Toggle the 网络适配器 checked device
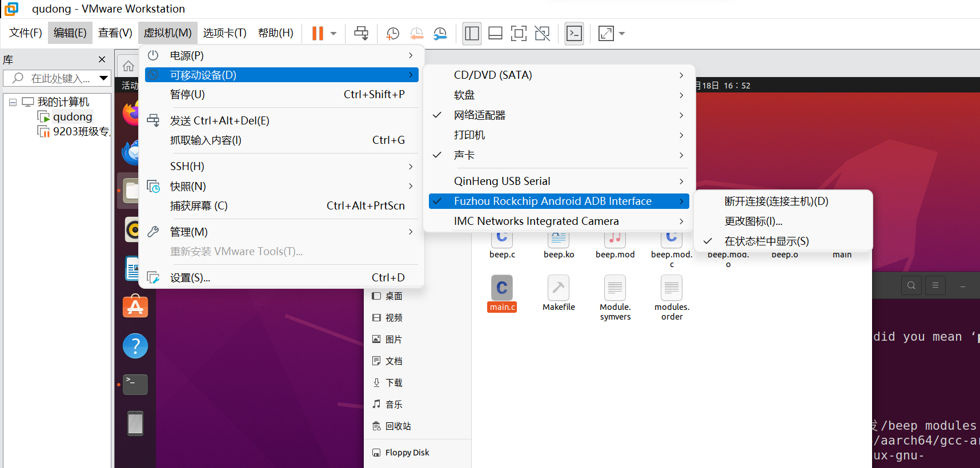This screenshot has width=980, height=468. 559,115
